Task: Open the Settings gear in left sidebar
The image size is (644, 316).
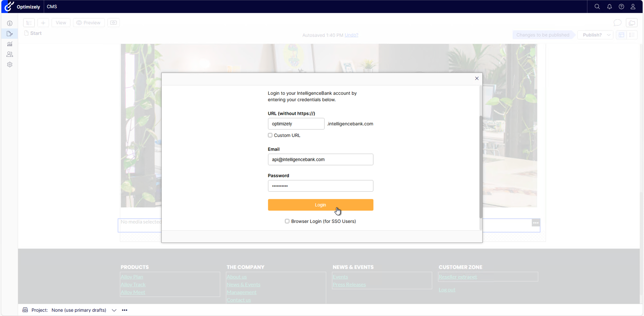Action: coord(10,65)
